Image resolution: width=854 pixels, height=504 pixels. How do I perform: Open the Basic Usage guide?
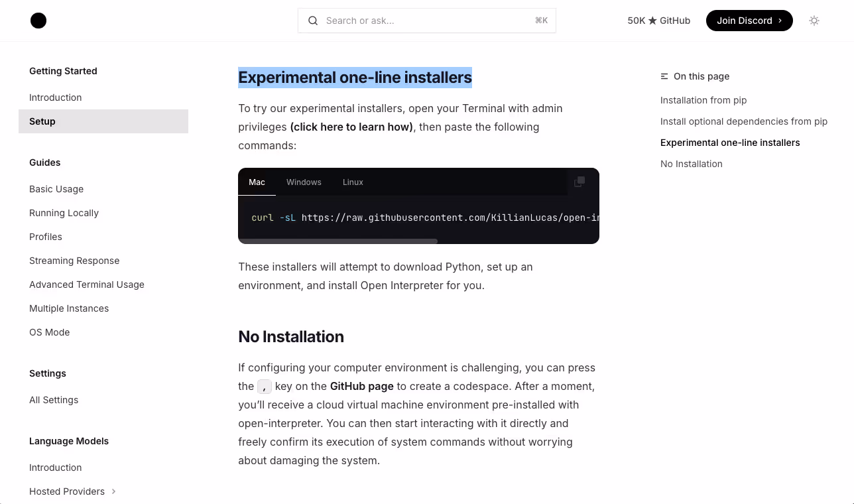pyautogui.click(x=56, y=189)
